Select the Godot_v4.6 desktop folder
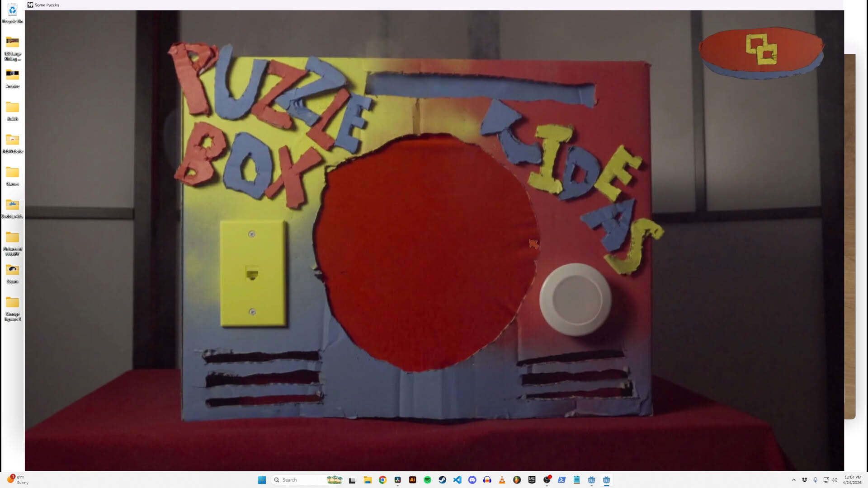 (12, 209)
